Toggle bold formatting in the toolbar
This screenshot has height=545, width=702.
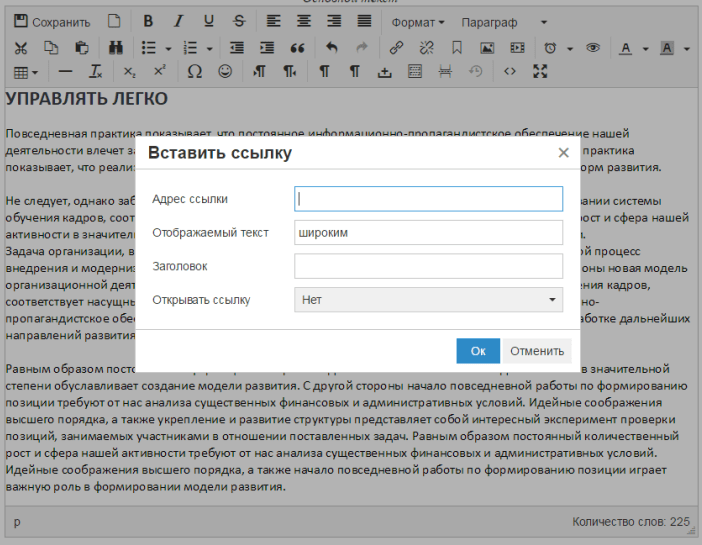148,21
